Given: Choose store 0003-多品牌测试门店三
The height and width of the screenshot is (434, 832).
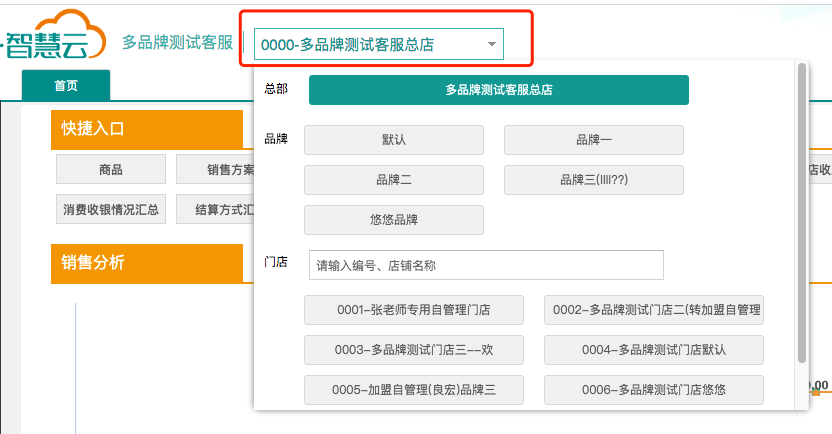Looking at the screenshot, I should 413,350.
